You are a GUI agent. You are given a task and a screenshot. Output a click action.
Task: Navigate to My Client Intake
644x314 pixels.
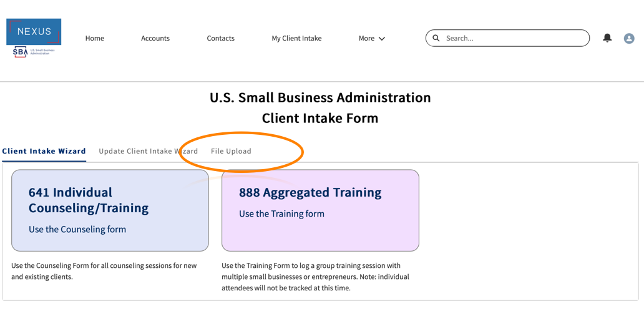pos(296,39)
